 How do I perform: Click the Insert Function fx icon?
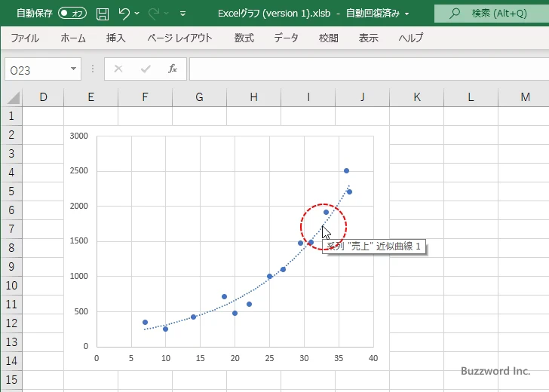point(173,69)
